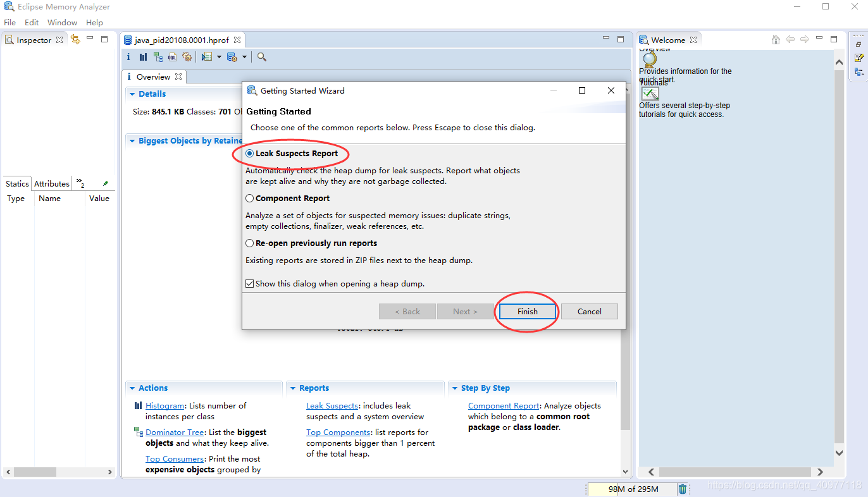Click the Tutorials checkmark icon in Welcome
The image size is (868, 497).
coord(650,94)
